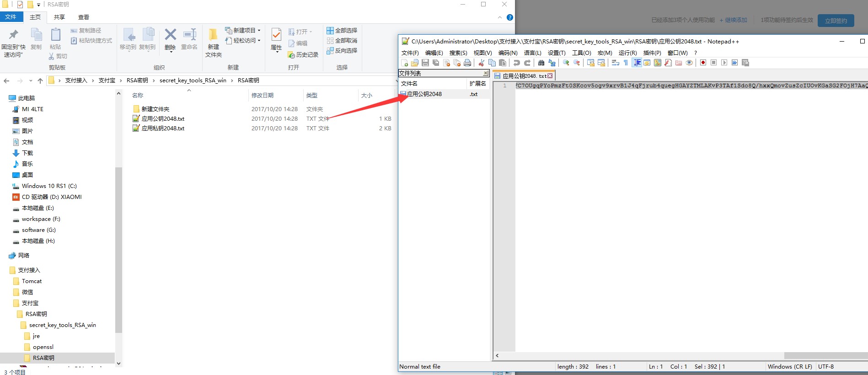The width and height of the screenshot is (868, 375).
Task: Toggle file monitoring eye icon
Action: coord(689,63)
